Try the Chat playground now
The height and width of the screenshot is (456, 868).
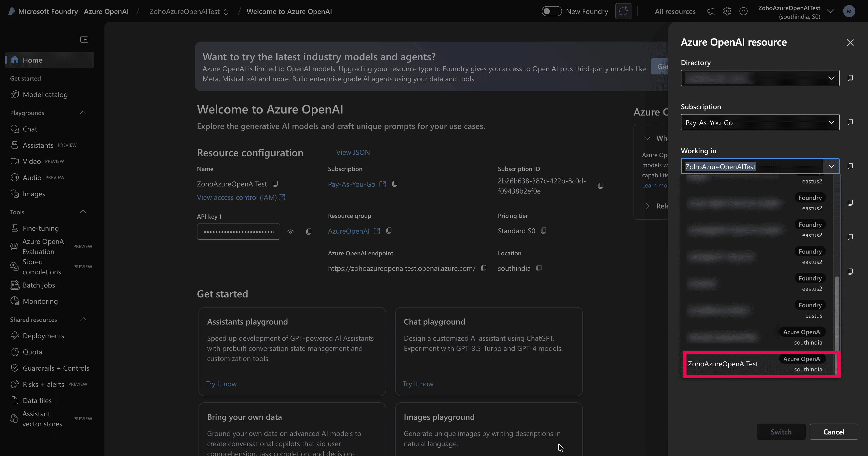[x=418, y=384]
